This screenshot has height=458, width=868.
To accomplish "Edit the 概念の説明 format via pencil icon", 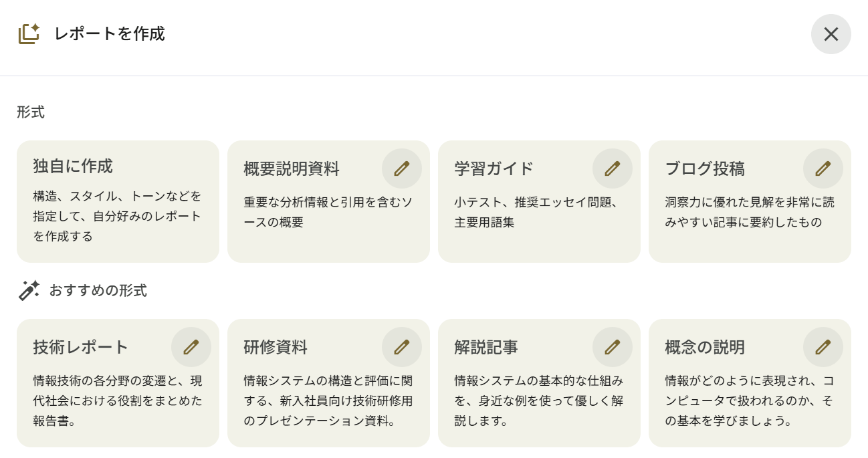I will 823,347.
